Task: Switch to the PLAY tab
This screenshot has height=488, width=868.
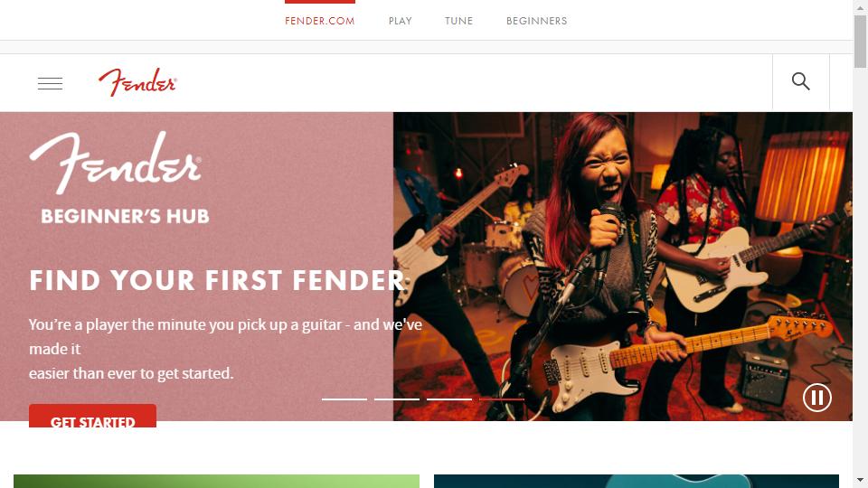Action: tap(401, 21)
